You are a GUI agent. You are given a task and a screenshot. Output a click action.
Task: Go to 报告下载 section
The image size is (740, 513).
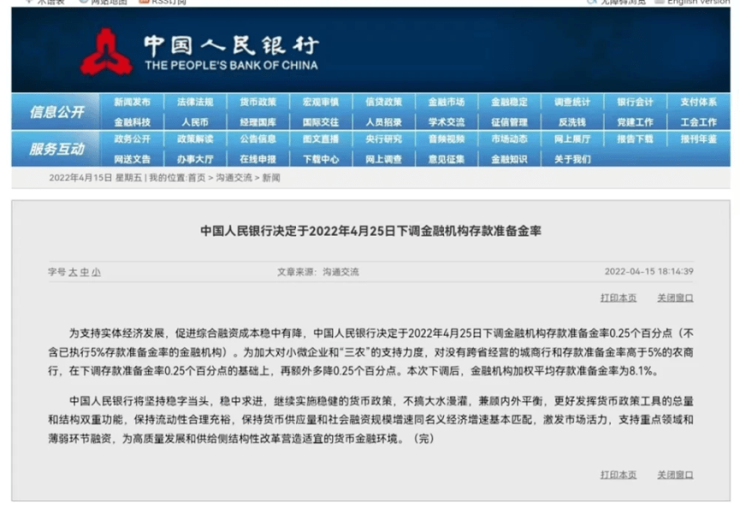635,139
